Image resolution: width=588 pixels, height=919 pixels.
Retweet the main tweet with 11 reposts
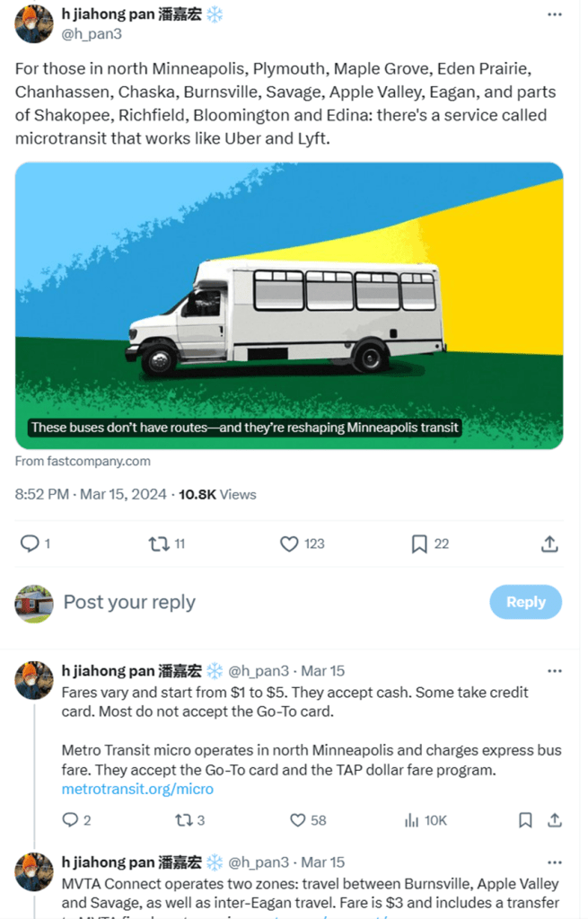pyautogui.click(x=159, y=543)
